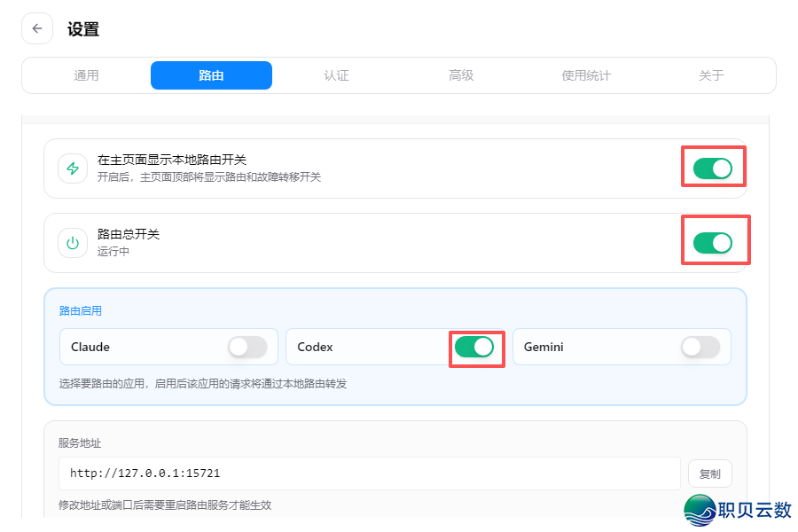The image size is (798, 532).
Task: Toggle 在主页面显示本地路由开关 switch
Action: [x=713, y=168]
